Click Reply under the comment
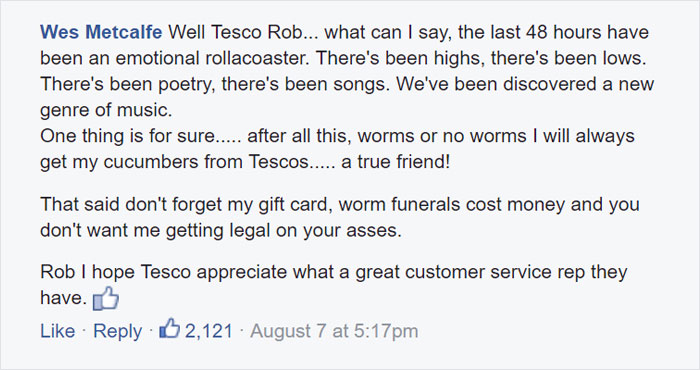This screenshot has height=370, width=700. [x=118, y=331]
